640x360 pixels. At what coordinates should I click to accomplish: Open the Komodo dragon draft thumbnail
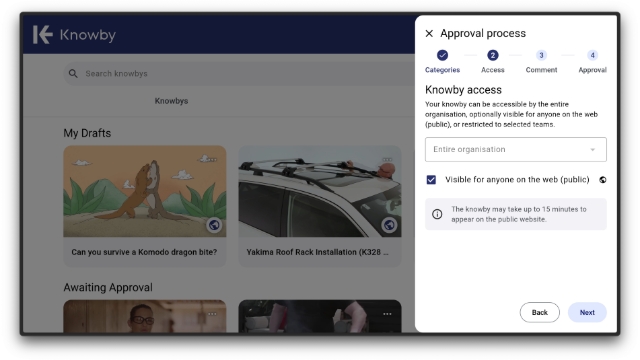144,191
